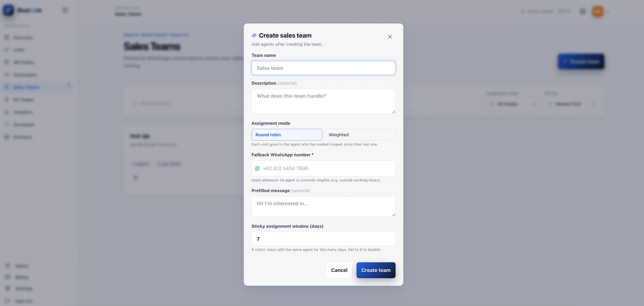Select Round robin assignment mode

287,135
